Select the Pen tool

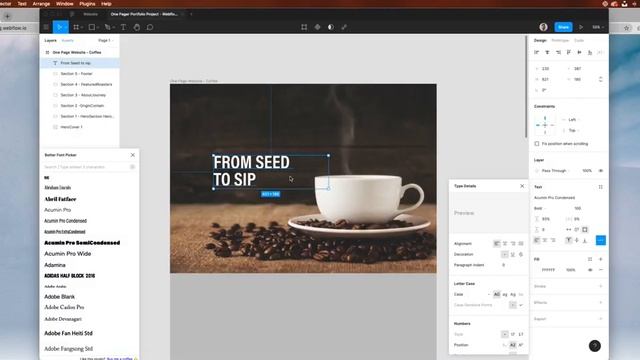tap(108, 27)
